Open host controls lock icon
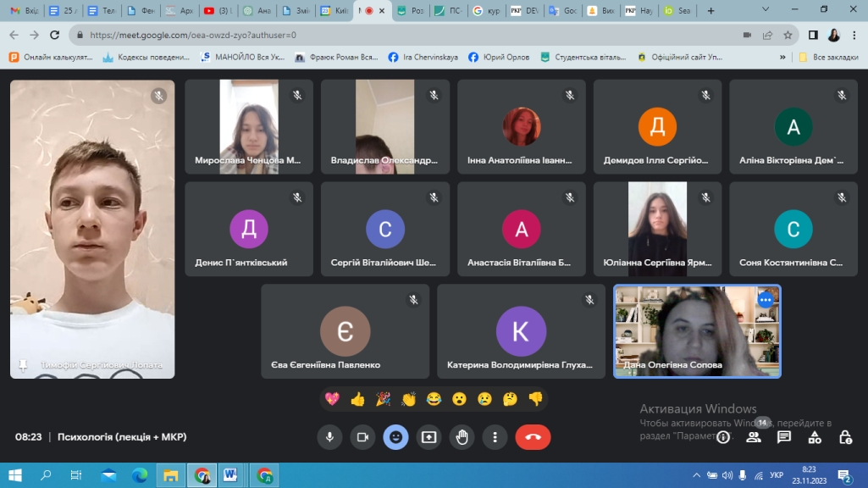 pos(845,437)
